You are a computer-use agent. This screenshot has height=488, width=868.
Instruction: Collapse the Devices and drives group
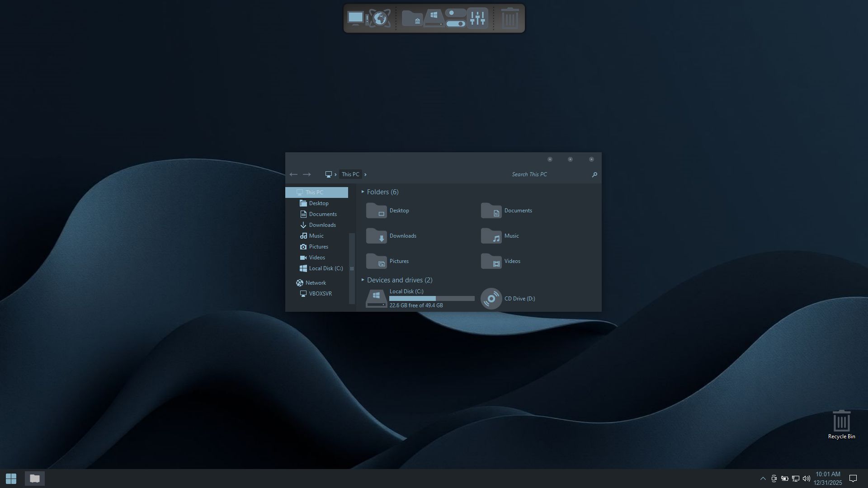(x=363, y=280)
